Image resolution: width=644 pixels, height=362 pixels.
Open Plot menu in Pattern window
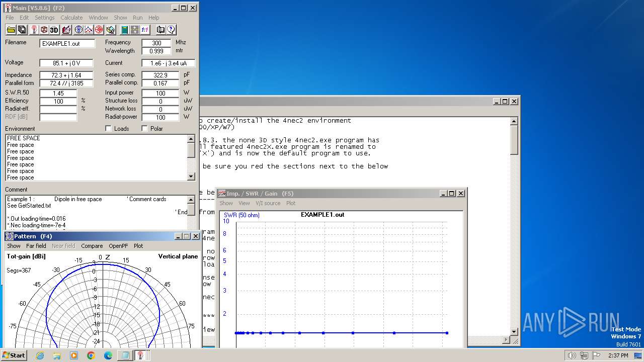click(x=138, y=246)
